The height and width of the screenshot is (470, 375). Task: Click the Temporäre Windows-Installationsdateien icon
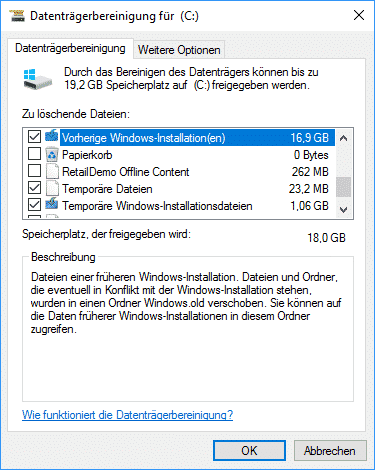coord(52,204)
